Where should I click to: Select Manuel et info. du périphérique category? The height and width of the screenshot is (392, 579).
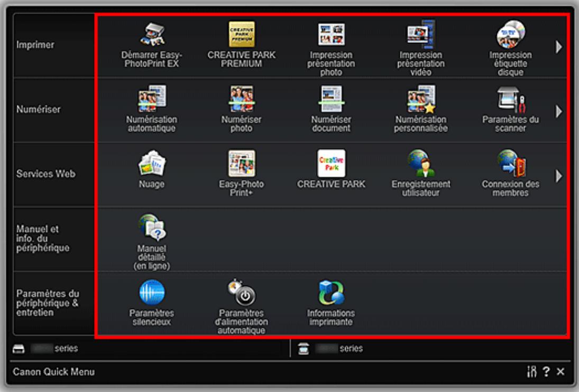coord(54,239)
